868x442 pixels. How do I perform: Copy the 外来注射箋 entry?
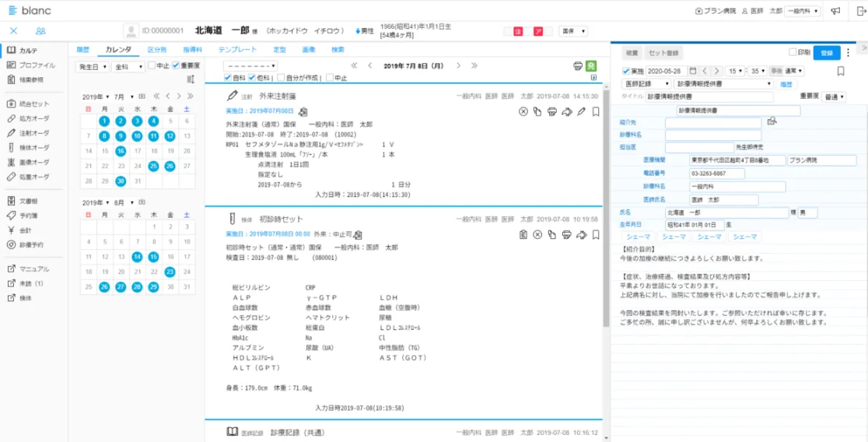tap(537, 112)
